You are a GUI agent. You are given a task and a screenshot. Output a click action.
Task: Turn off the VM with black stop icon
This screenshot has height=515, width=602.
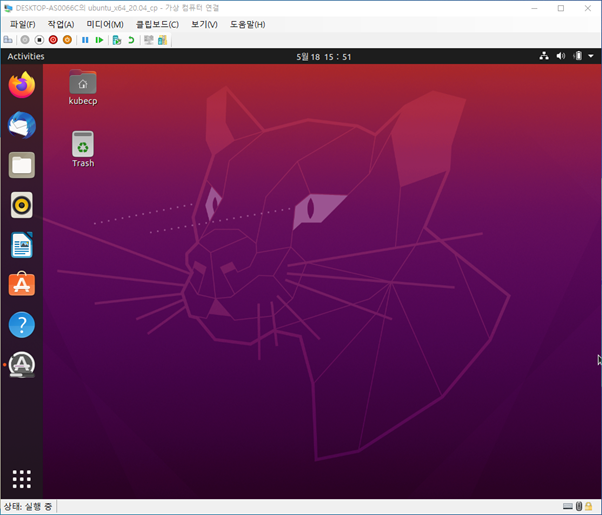pos(39,40)
